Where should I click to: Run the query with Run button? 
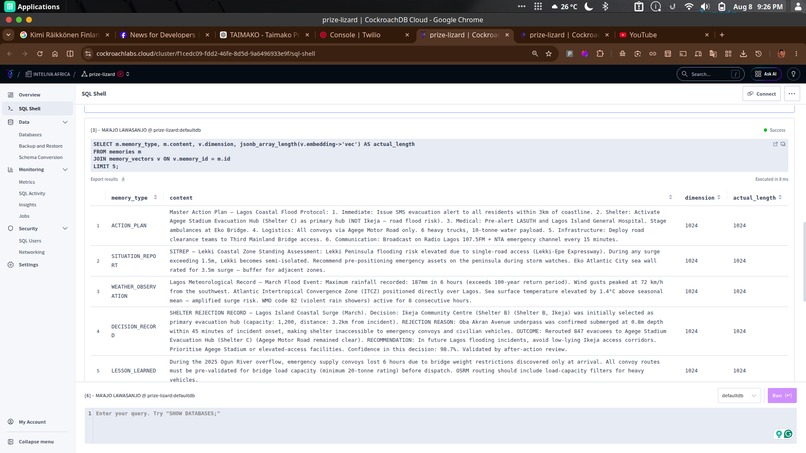coord(782,395)
